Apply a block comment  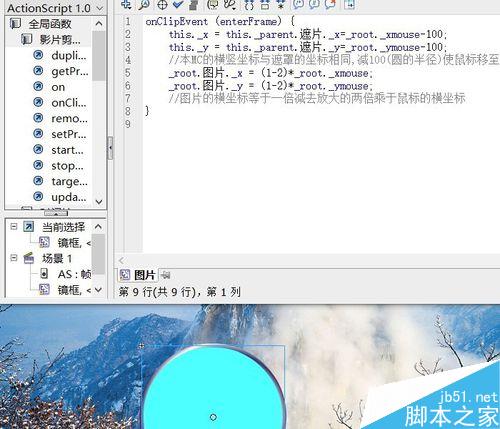(298, 4)
